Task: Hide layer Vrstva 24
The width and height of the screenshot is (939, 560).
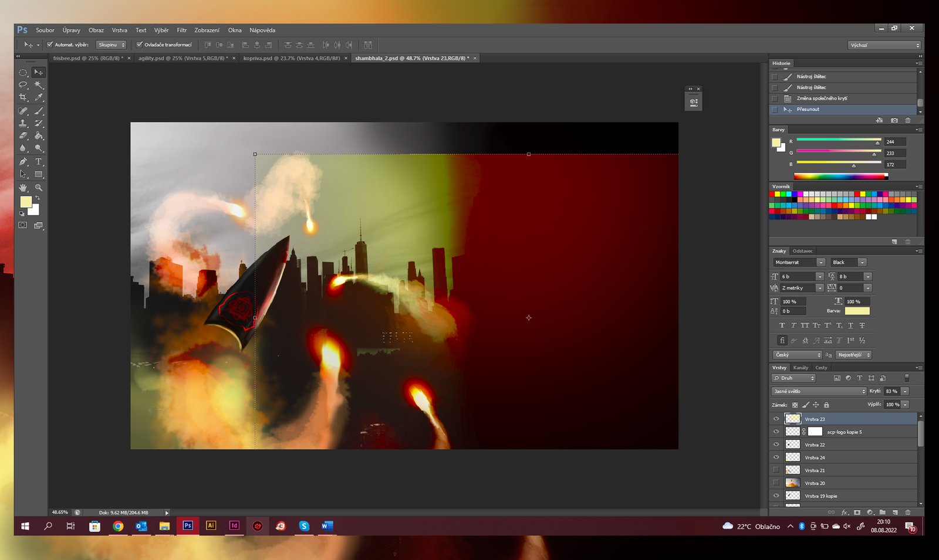Action: point(776,457)
